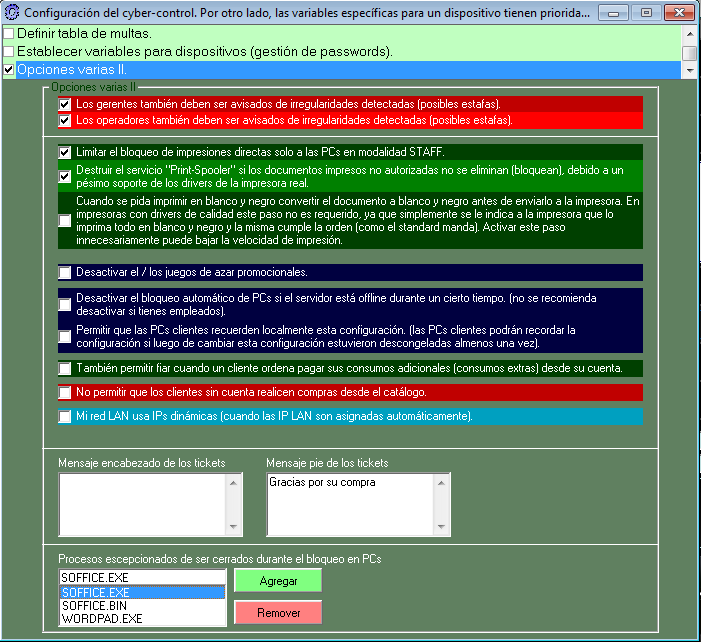Enable 'Mi red LAN usa IPs dinámicas' checkbox
The height and width of the screenshot is (642, 701).
(65, 417)
